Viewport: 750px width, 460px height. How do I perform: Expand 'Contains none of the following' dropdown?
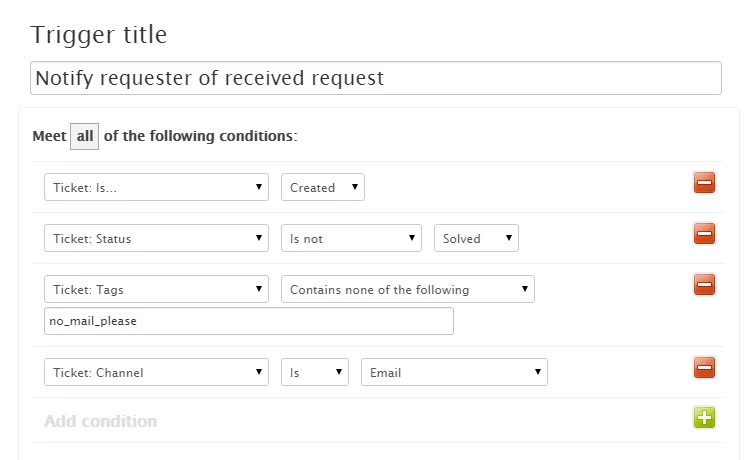[407, 290]
